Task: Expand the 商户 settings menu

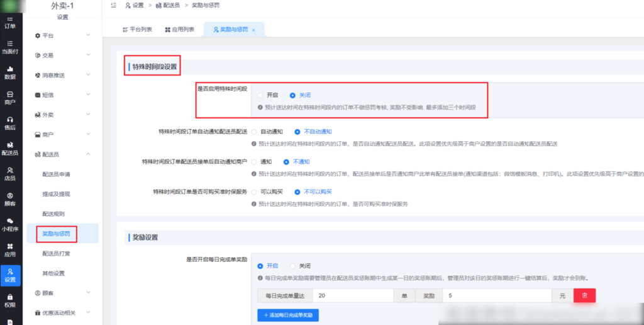Action: 62,135
